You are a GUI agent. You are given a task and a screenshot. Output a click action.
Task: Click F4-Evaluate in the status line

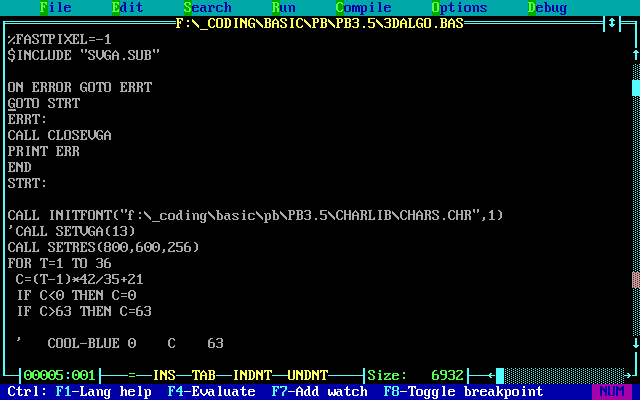[x=211, y=391]
